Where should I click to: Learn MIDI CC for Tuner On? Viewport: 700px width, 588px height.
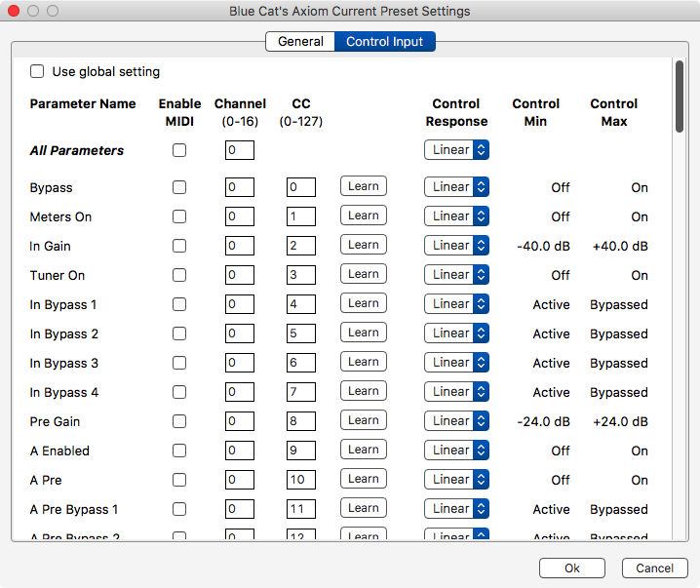point(364,274)
